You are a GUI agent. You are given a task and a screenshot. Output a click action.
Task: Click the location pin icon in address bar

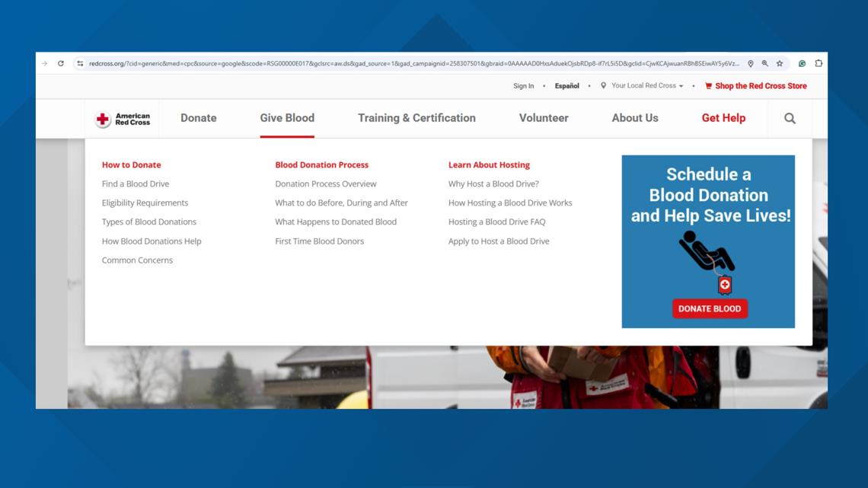751,64
